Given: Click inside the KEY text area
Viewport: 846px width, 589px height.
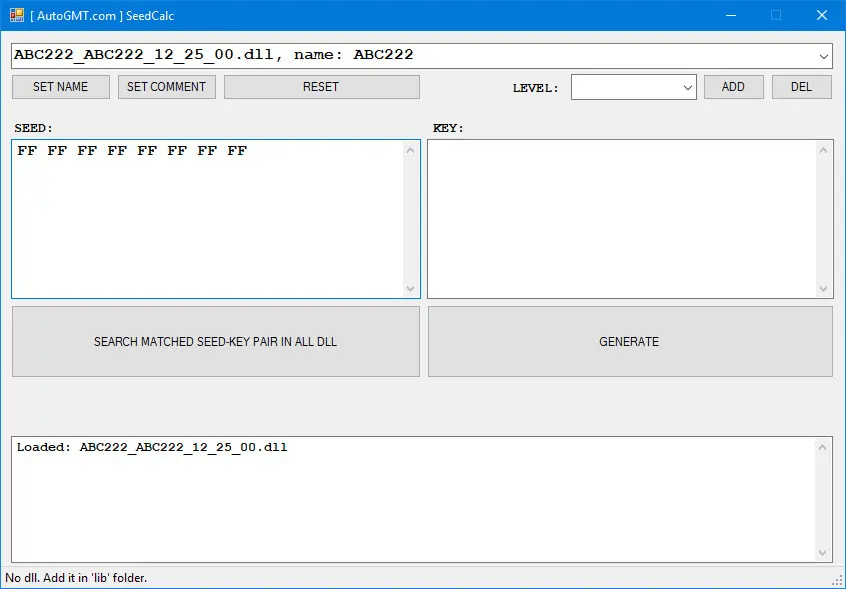Looking at the screenshot, I should 621,218.
